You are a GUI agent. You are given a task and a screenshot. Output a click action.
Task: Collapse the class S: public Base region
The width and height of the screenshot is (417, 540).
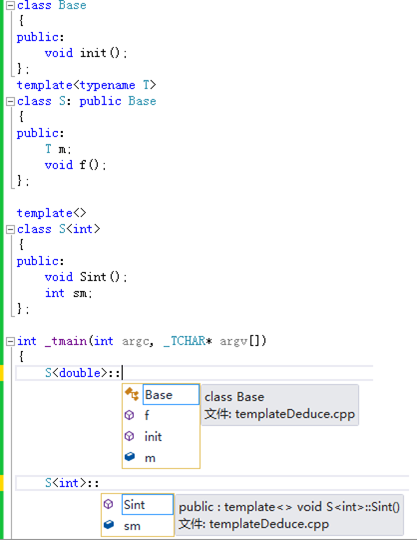pyautogui.click(x=11, y=102)
